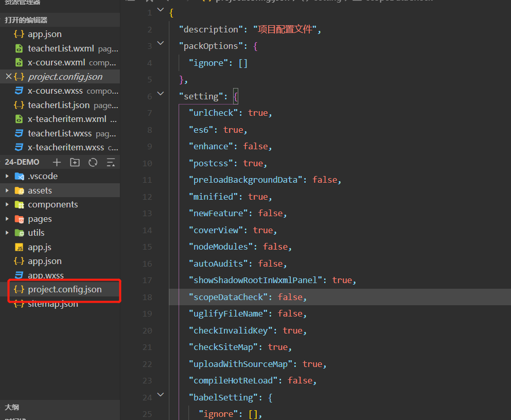Click the collapse all folders icon
511x420 pixels.
pos(111,162)
